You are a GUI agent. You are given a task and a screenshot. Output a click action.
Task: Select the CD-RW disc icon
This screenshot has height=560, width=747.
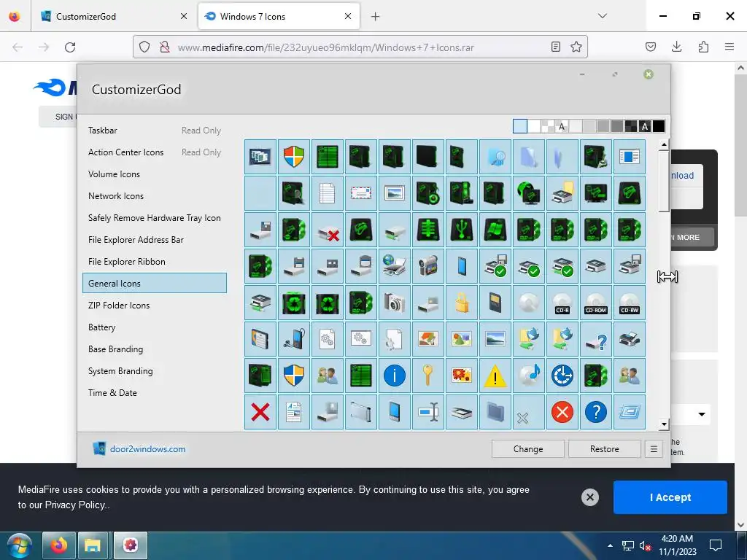click(x=630, y=303)
